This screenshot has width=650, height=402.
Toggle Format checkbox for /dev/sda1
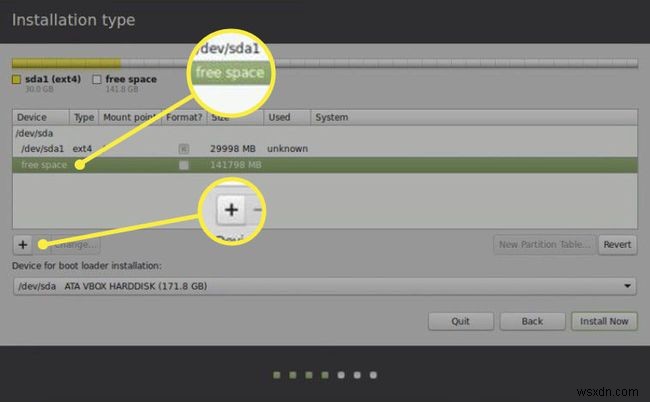(184, 149)
